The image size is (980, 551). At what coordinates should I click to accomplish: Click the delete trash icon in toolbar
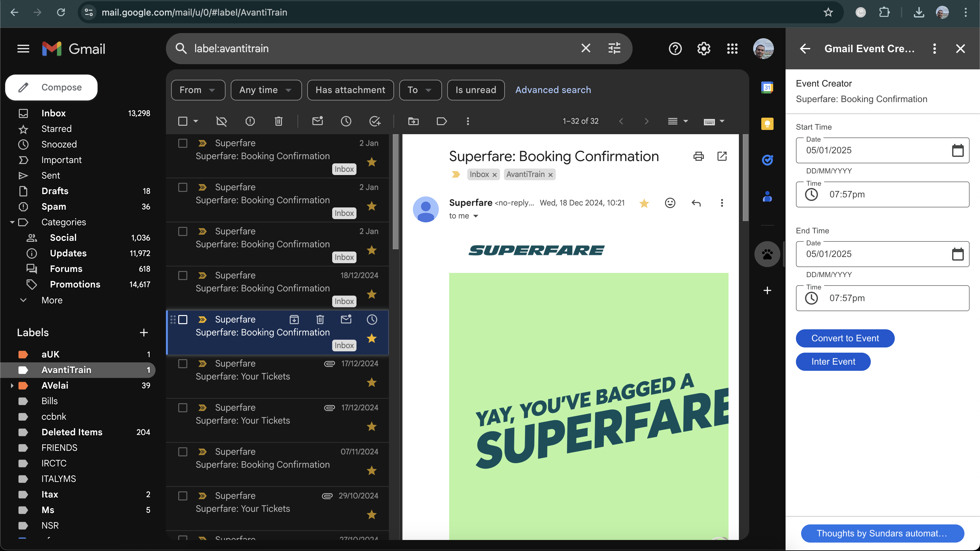278,122
